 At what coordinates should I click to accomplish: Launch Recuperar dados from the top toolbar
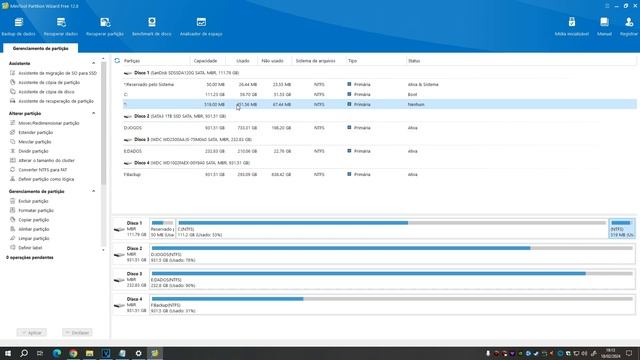(x=61, y=27)
